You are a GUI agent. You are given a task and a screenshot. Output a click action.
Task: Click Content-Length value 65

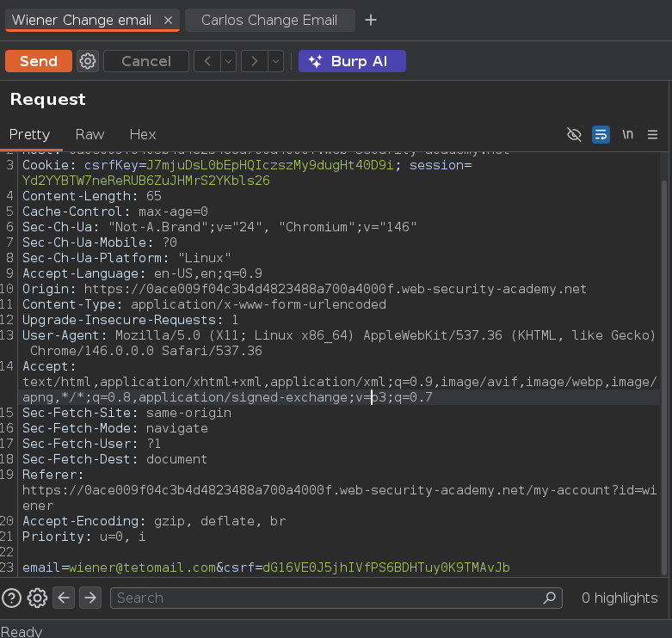(154, 196)
